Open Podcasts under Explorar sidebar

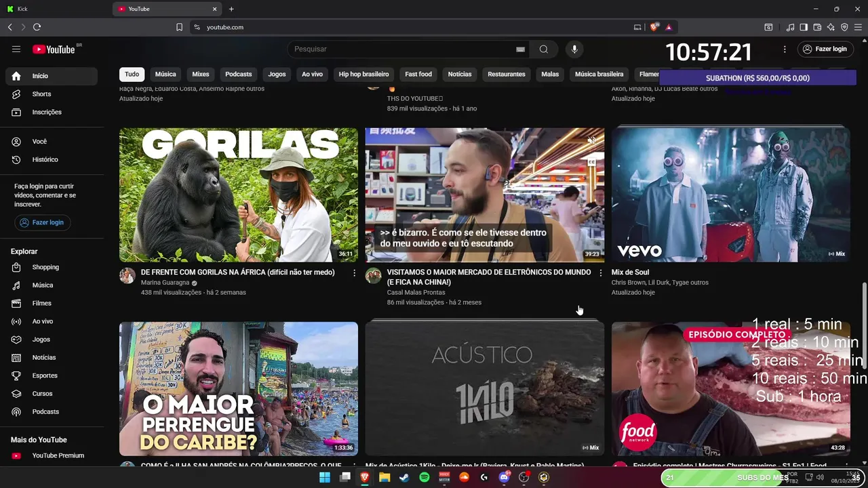pyautogui.click(x=52, y=411)
